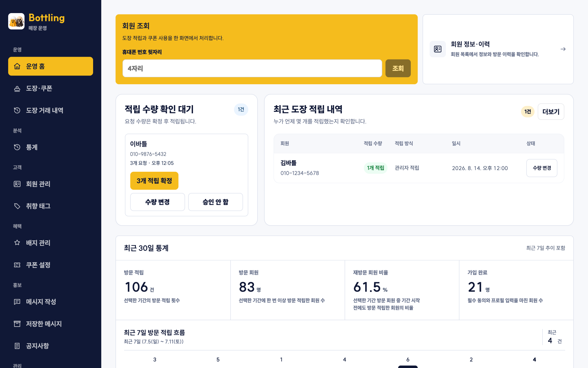Click the Bottling ghost logo icon
This screenshot has height=368, width=588.
coord(16,21)
